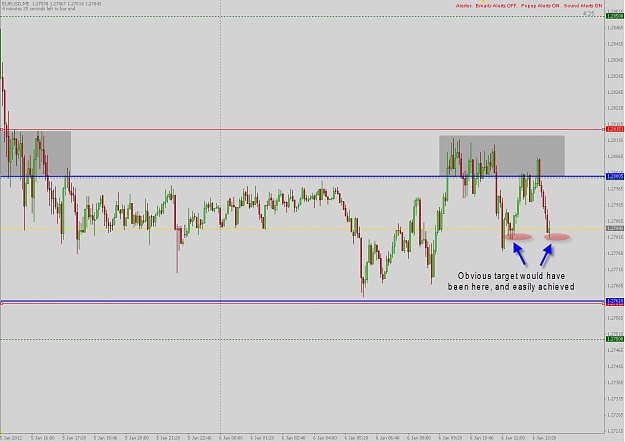This screenshot has height=442, width=625.
Task: Select the lower blue horizontal line near bottom
Action: click(303, 301)
